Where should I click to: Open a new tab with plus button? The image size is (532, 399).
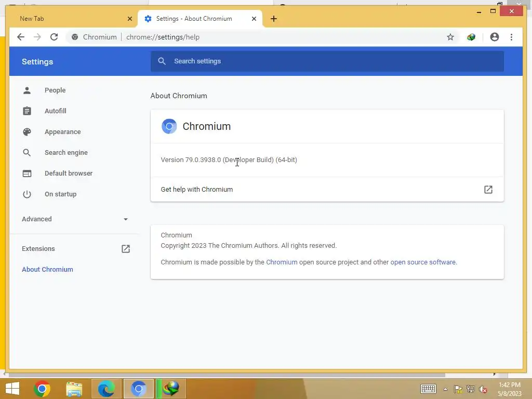click(x=274, y=19)
